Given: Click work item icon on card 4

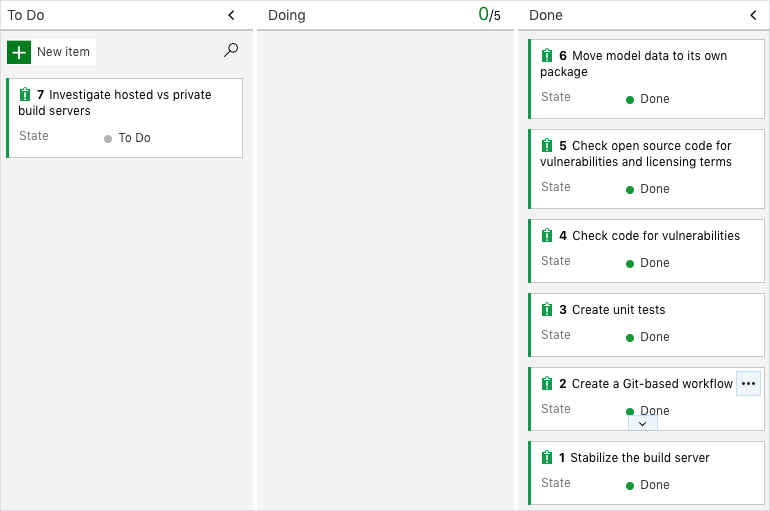Looking at the screenshot, I should tap(547, 236).
